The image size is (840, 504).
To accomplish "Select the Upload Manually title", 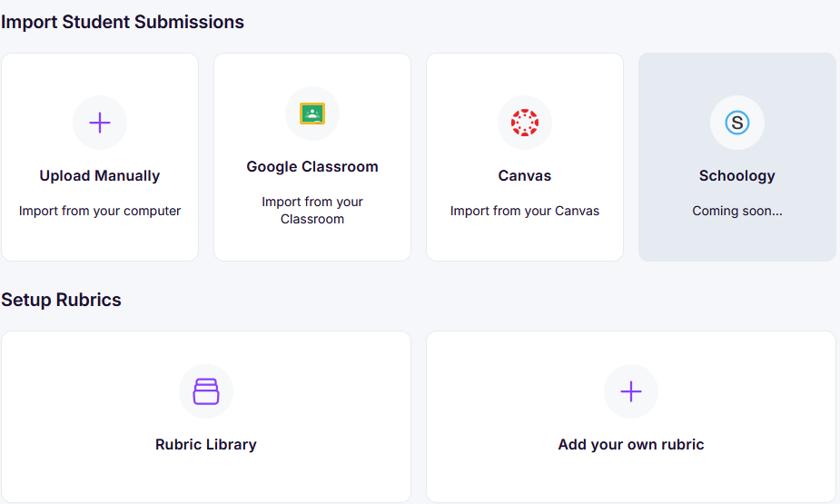I will tap(100, 176).
